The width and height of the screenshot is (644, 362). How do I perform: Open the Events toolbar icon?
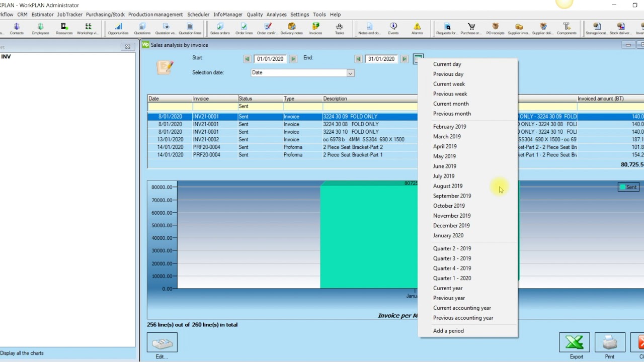click(x=393, y=29)
